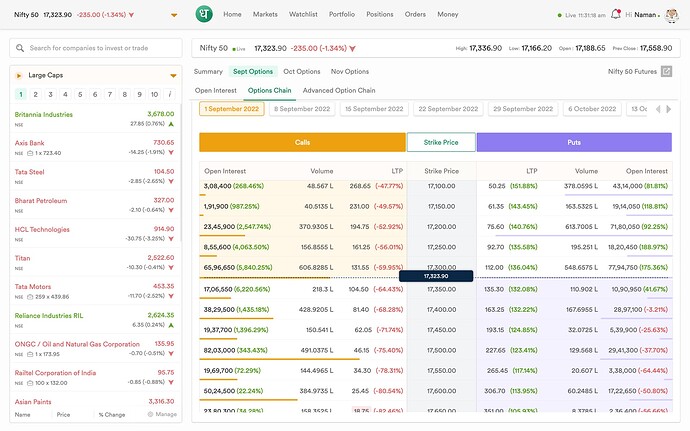Select the 22 September 2022 expiry

pos(448,109)
